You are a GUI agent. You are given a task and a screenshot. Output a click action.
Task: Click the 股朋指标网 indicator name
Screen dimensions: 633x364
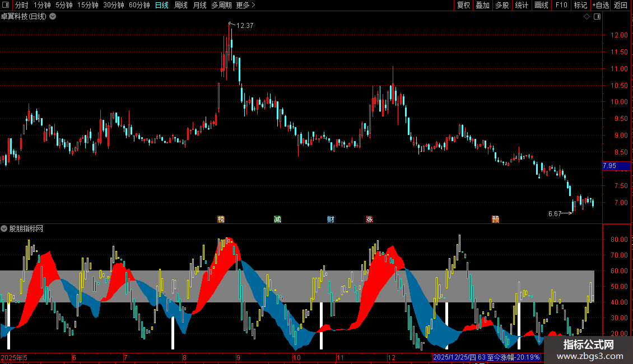(x=26, y=229)
